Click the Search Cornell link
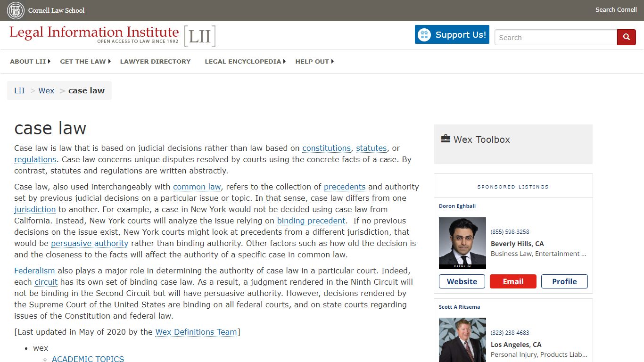The height and width of the screenshot is (362, 644). pos(616,10)
